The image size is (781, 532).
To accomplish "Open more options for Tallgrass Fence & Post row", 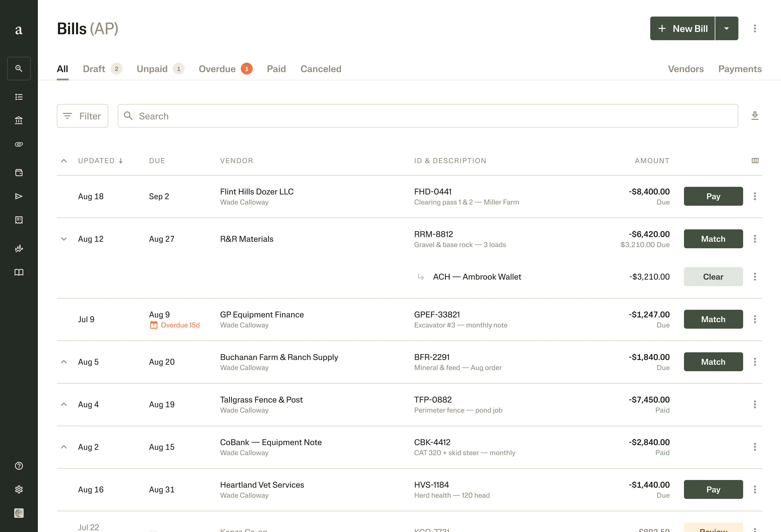I will point(755,404).
